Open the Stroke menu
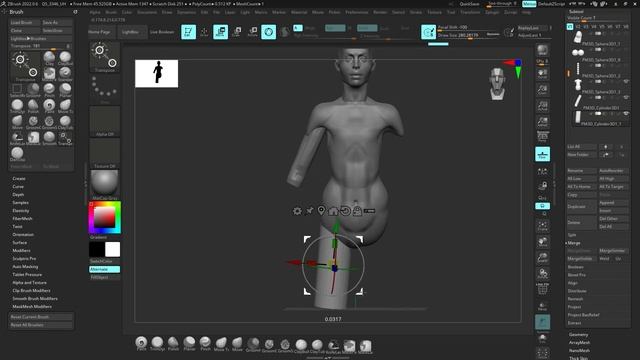 [x=416, y=12]
